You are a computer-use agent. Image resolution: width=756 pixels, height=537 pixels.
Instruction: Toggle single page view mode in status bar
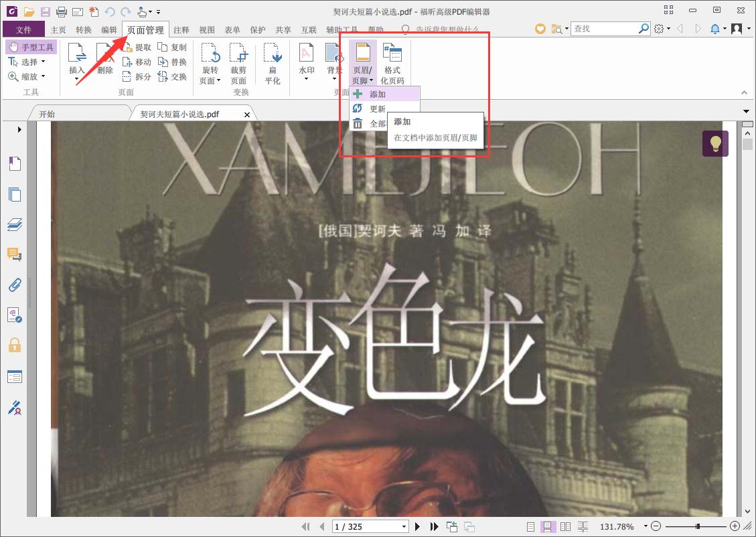click(531, 526)
